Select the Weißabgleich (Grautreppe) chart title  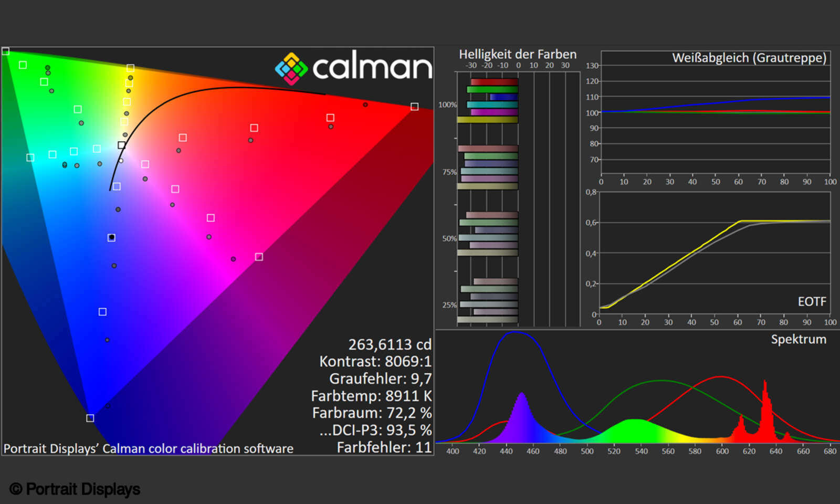click(x=749, y=58)
